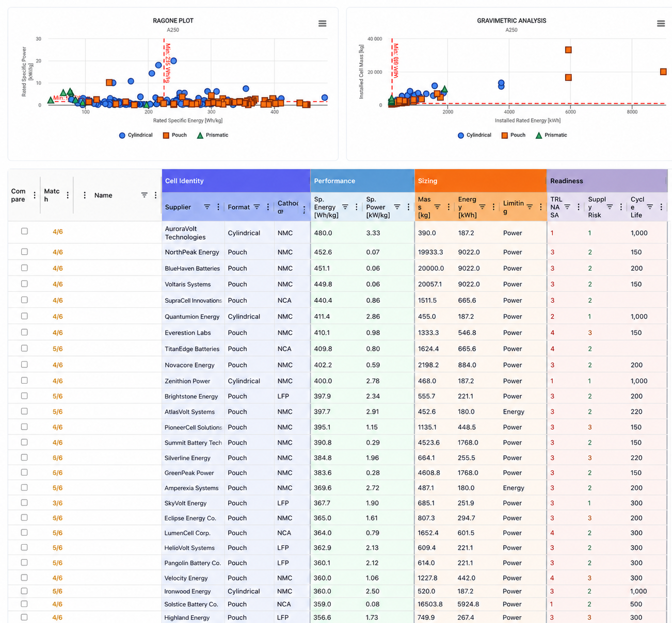The image size is (672, 623).
Task: Filter the TRL NASA column
Action: tap(567, 207)
